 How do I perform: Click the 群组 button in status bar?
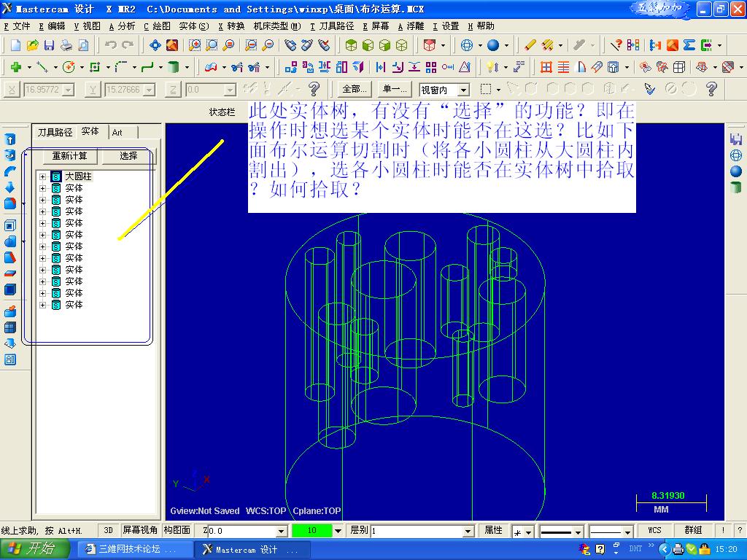pos(693,531)
